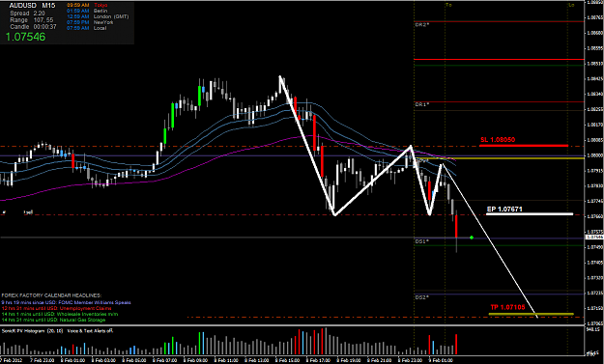Image resolution: width=604 pixels, height=364 pixels.
Task: Click the 7 Feb 23:00 time axis label
Action: 43,360
